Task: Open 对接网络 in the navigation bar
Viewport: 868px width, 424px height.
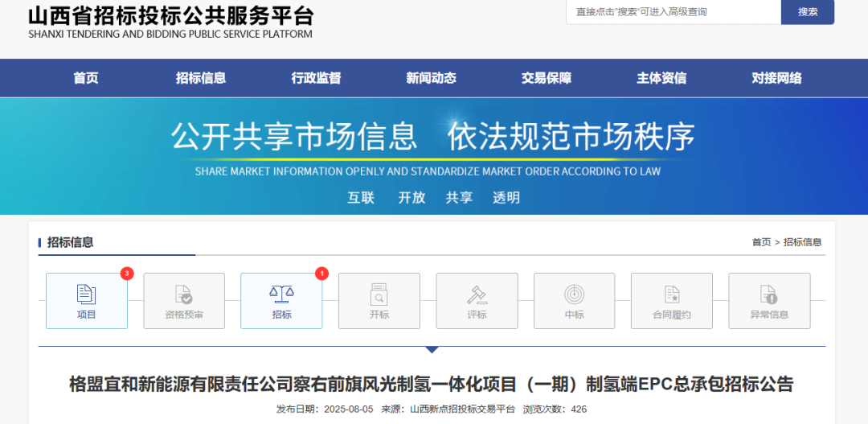Action: (776, 78)
